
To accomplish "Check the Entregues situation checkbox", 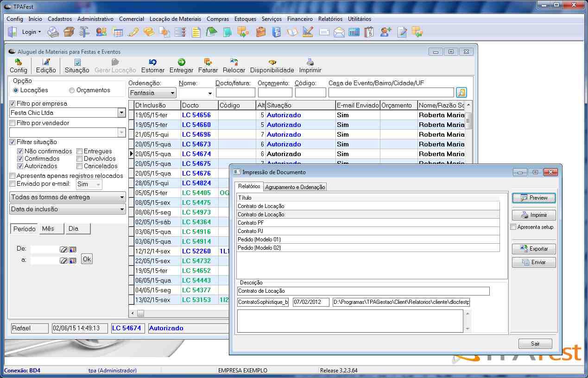I will (80, 151).
